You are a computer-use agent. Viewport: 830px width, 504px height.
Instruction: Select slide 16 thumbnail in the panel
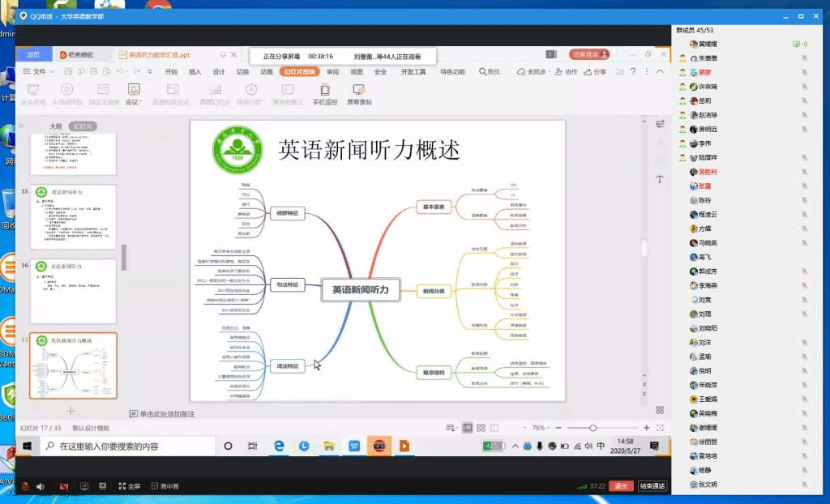click(74, 292)
